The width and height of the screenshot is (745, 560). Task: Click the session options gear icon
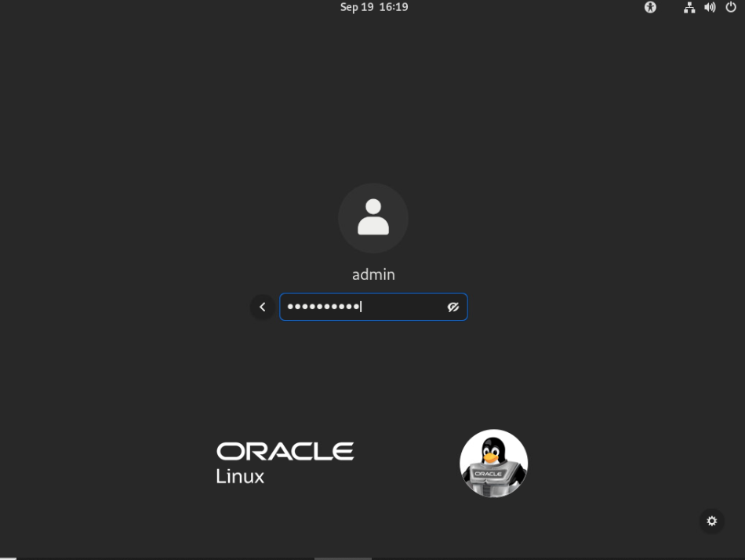(x=711, y=521)
